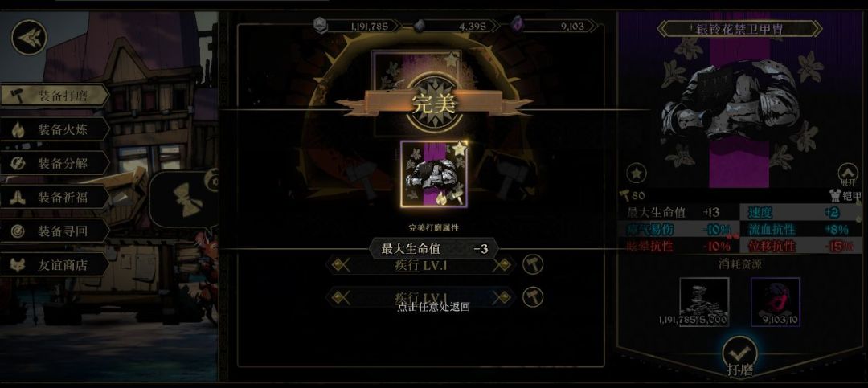Toggle the star favorite icon on armor
This screenshot has height=388, width=868.
click(637, 174)
